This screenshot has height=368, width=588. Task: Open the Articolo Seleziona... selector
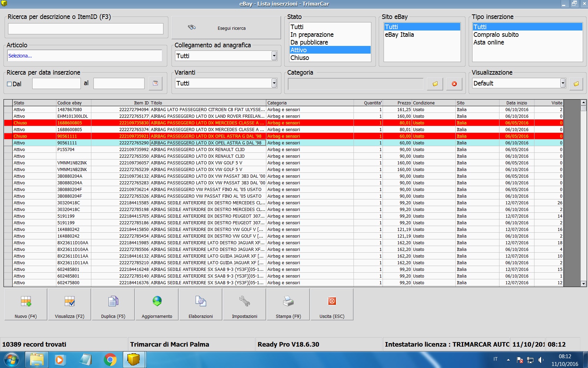85,56
